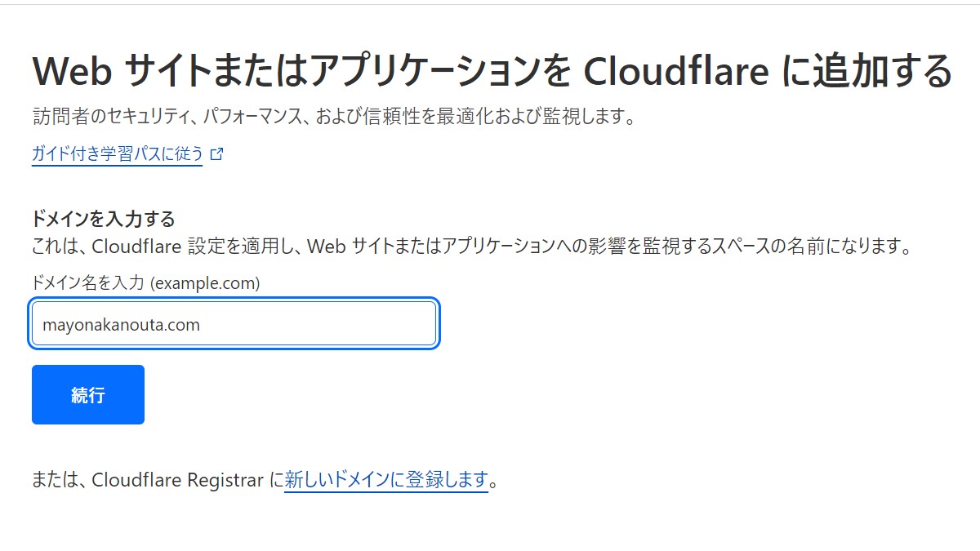The height and width of the screenshot is (551, 980).
Task: Click the subtitle about visitor security and performance
Action: [334, 116]
